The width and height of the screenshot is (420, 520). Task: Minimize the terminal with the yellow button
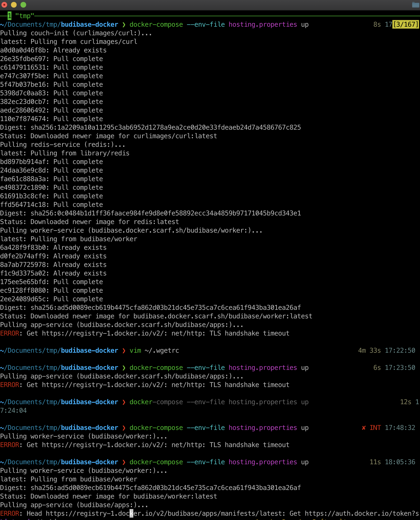click(14, 5)
